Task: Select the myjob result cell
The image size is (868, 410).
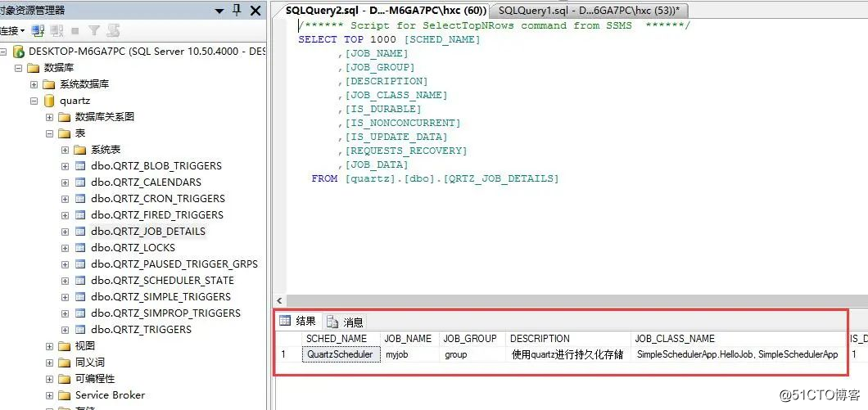Action: pyautogui.click(x=410, y=354)
